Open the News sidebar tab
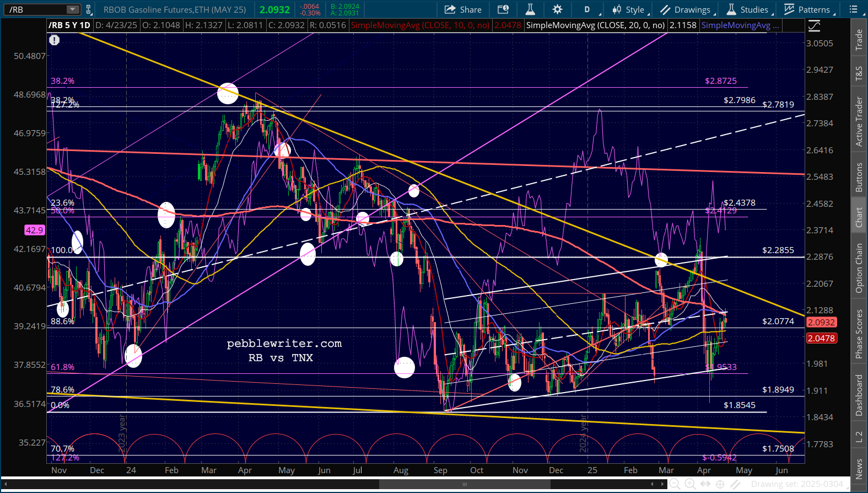The width and height of the screenshot is (868, 493). click(859, 469)
